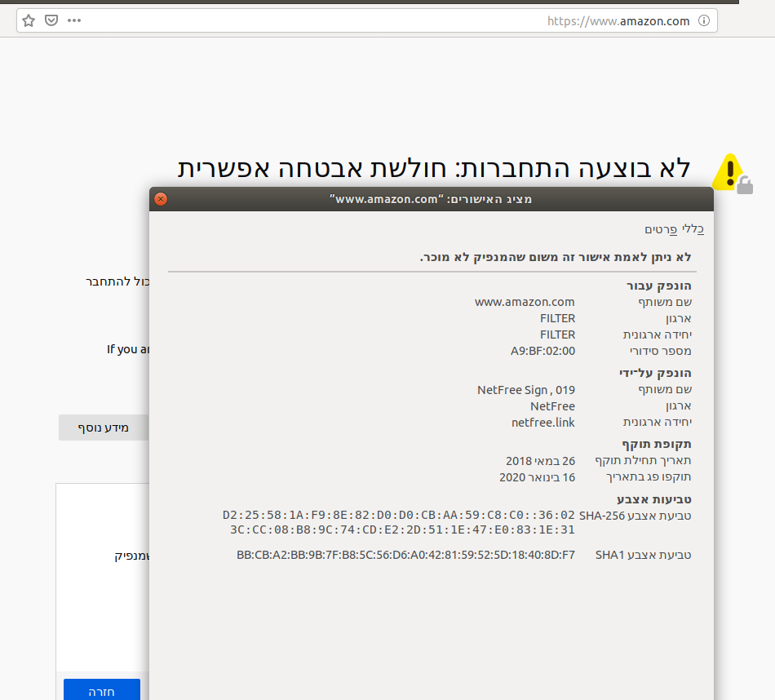Click the security error page heading
Viewport: 775px width, 700px height.
(434, 167)
